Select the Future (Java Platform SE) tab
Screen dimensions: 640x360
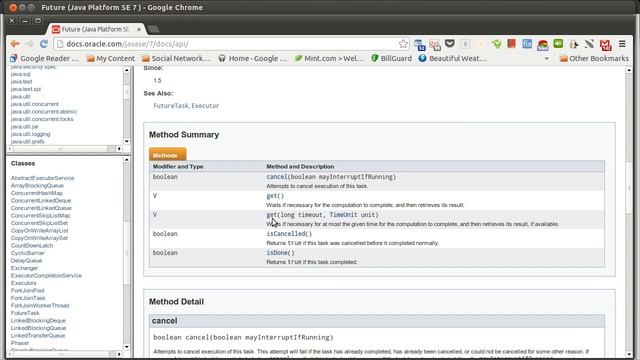coord(96,29)
